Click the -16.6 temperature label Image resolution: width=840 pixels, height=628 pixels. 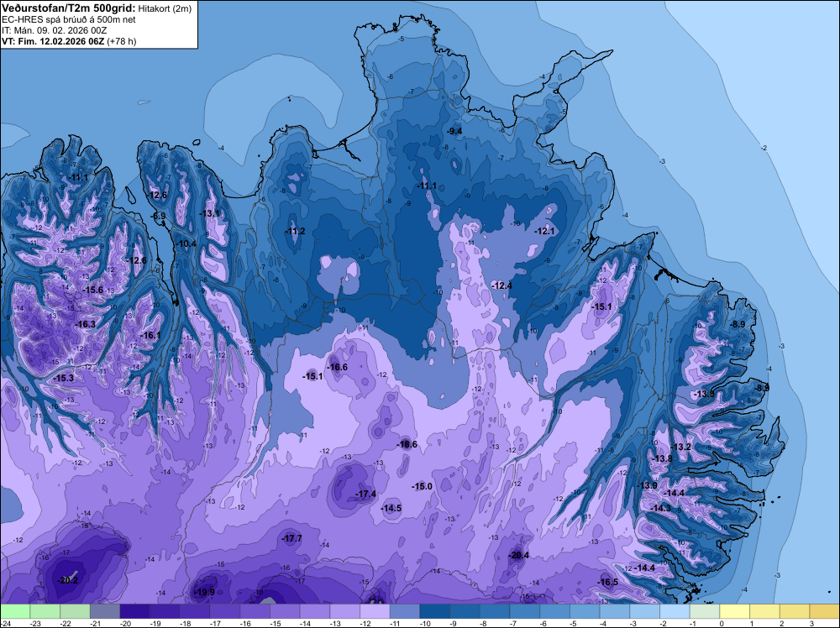[338, 367]
